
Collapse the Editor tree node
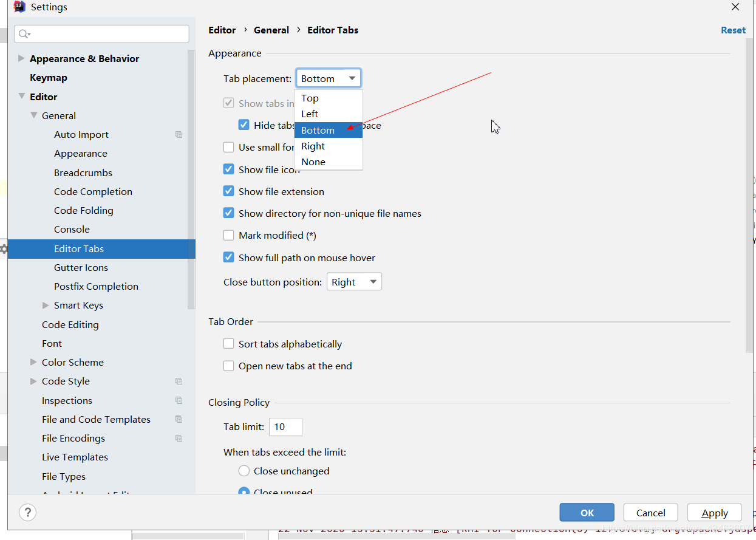pos(22,97)
